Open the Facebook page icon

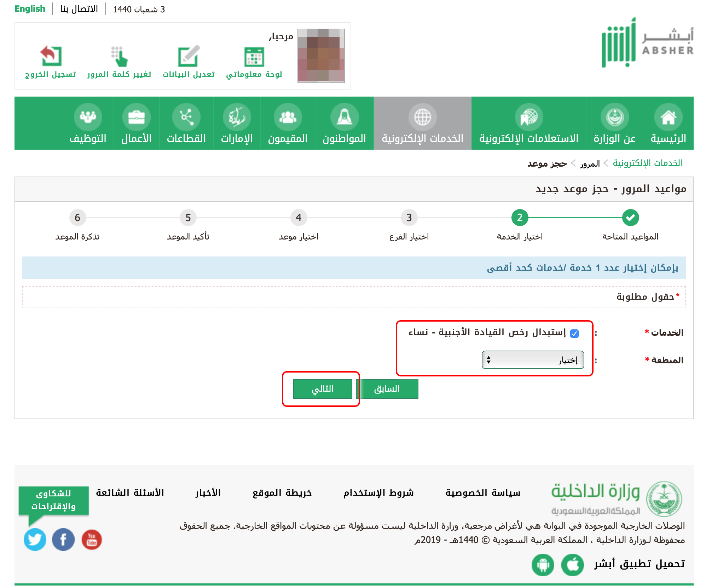[x=63, y=540]
